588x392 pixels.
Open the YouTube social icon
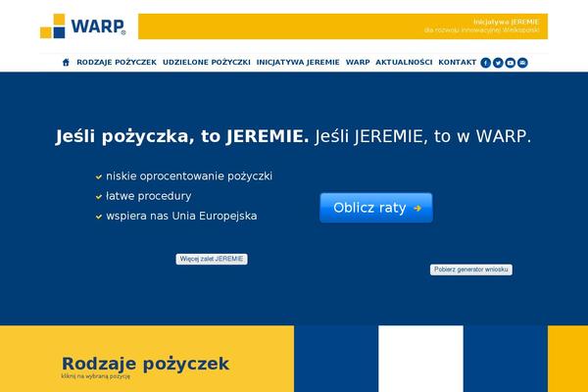point(511,63)
